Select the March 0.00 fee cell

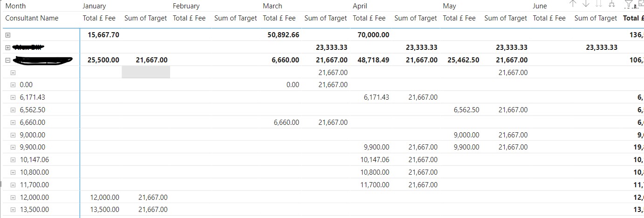293,85
